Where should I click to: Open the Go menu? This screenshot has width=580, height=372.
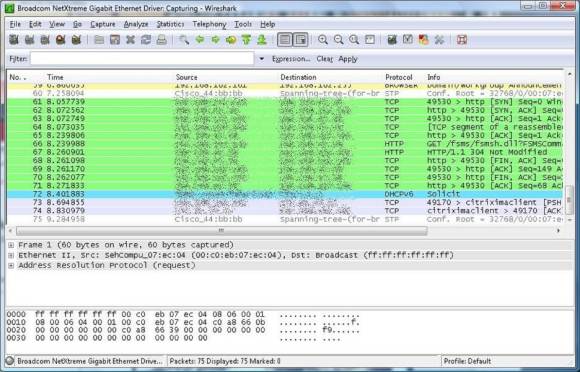click(77, 24)
